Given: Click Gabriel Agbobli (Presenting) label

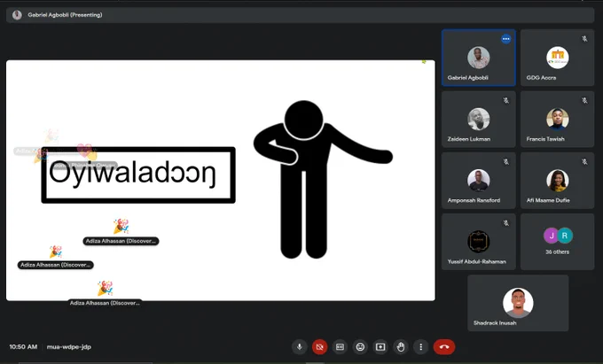Looking at the screenshot, I should tap(65, 15).
